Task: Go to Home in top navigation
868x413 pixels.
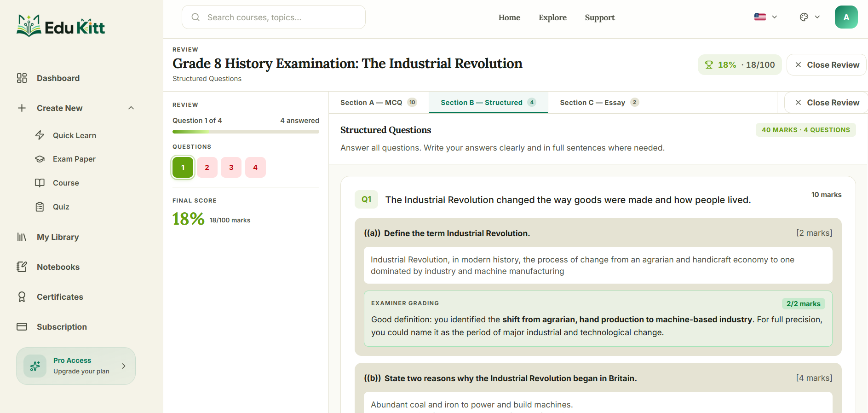Action: coord(509,17)
